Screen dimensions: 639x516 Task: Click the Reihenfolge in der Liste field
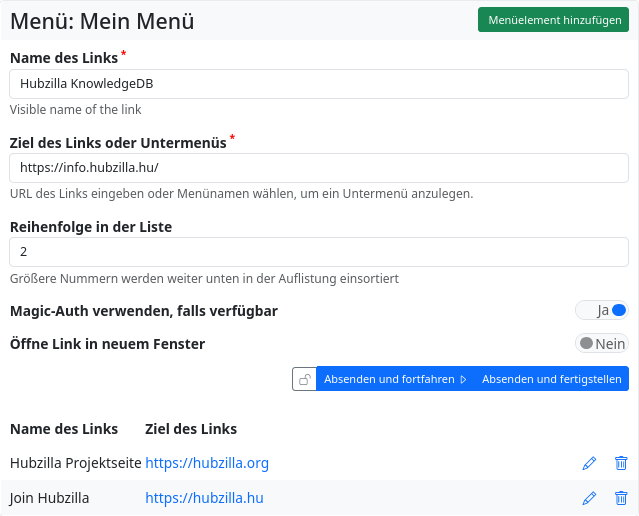tap(319, 252)
